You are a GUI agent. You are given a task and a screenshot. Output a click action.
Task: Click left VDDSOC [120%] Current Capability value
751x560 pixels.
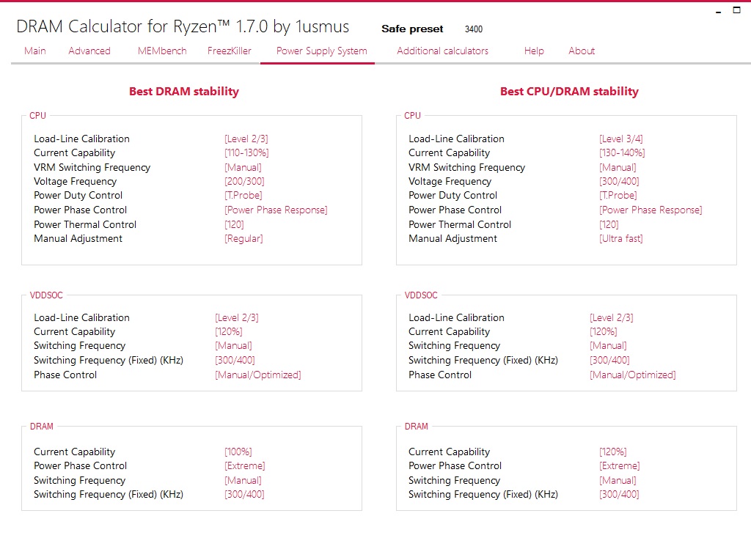pos(229,332)
